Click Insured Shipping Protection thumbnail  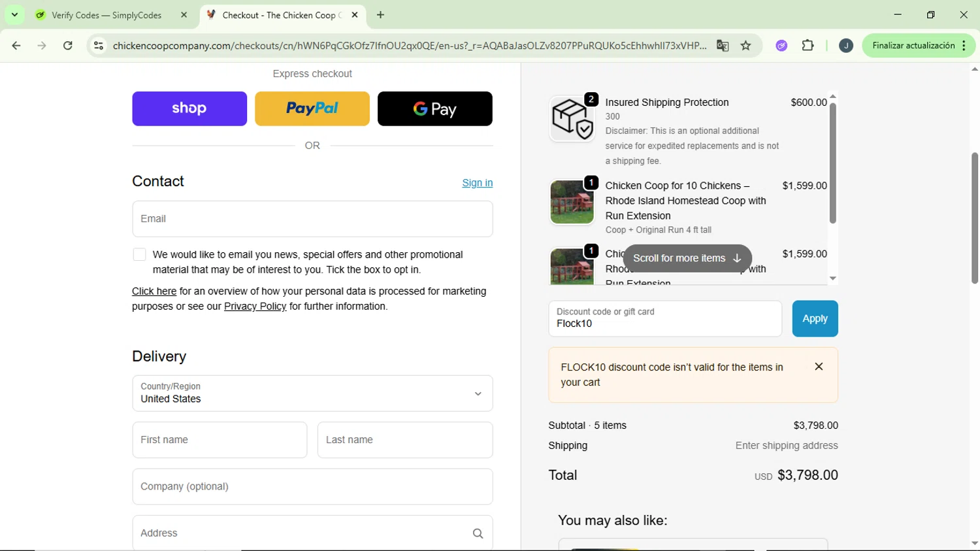(x=572, y=119)
